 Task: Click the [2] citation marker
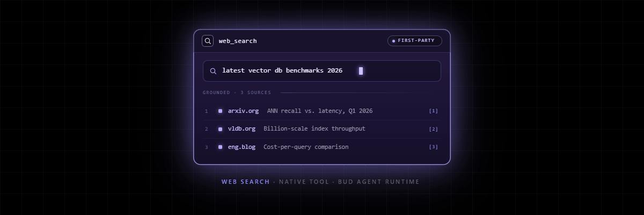(x=434, y=129)
